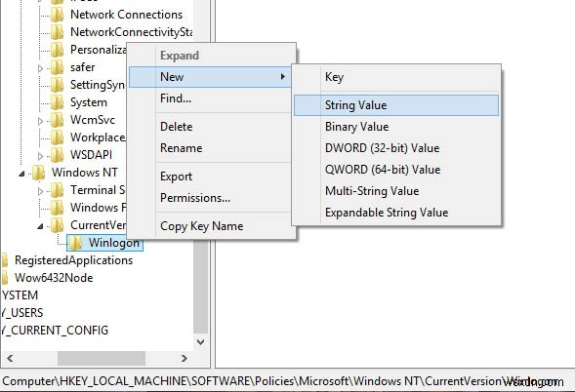The height and width of the screenshot is (392, 575).
Task: Click the Windows NT folder icon
Action: 38,173
